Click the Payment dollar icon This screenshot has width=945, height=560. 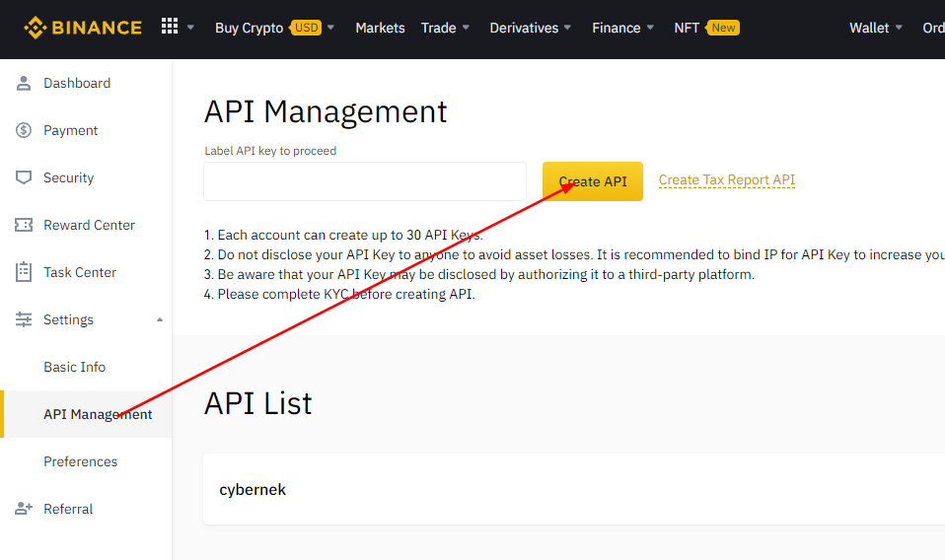(x=24, y=130)
